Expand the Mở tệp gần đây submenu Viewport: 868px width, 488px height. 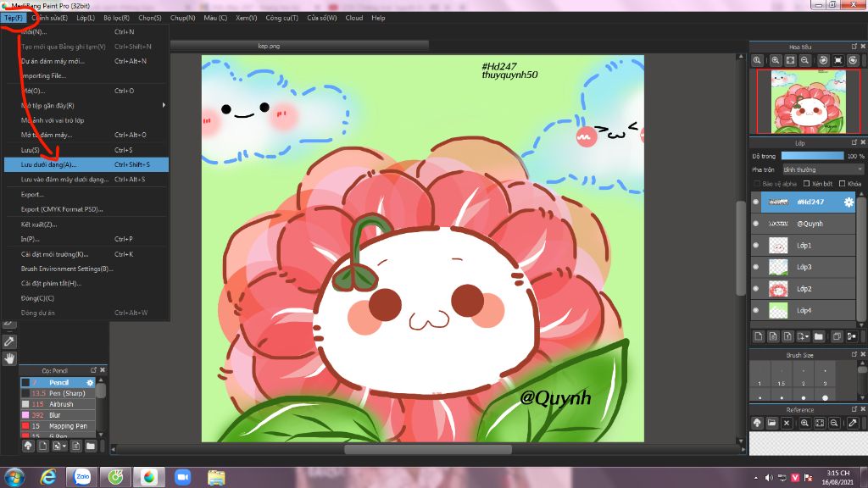(x=86, y=105)
